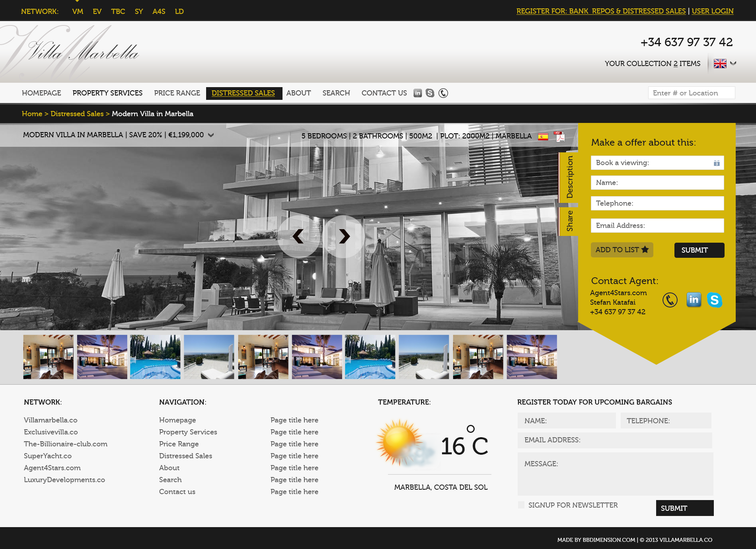Select A4S in the network bar
The image size is (756, 549).
pos(159,12)
